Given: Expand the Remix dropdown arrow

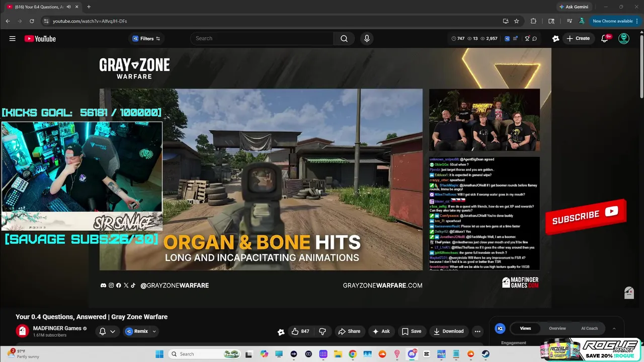Looking at the screenshot, I should (154, 331).
